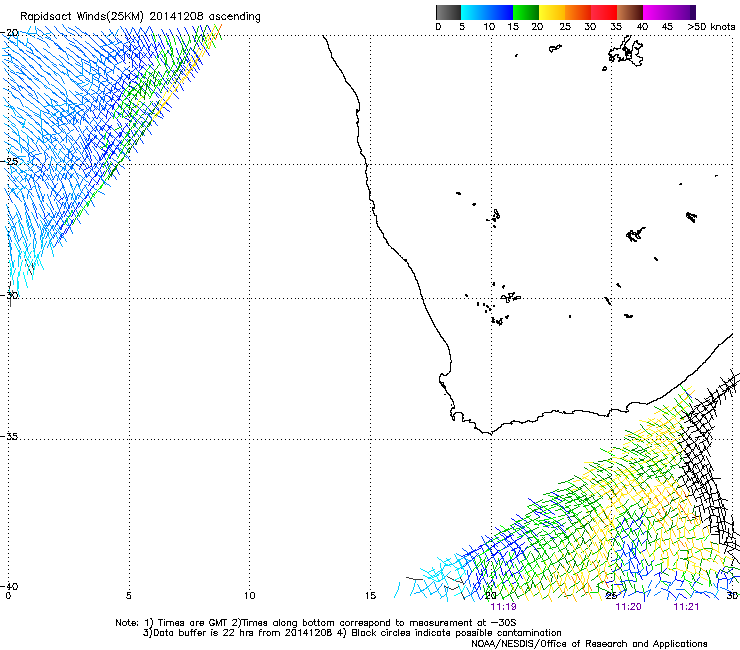The image size is (740, 650).
Task: Click the 11:21 time marker
Action: click(x=686, y=607)
